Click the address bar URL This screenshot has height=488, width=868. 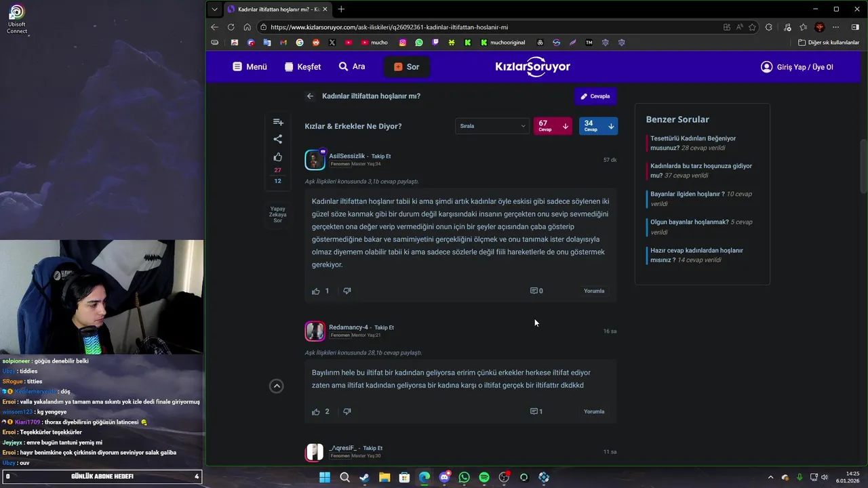[x=389, y=27]
